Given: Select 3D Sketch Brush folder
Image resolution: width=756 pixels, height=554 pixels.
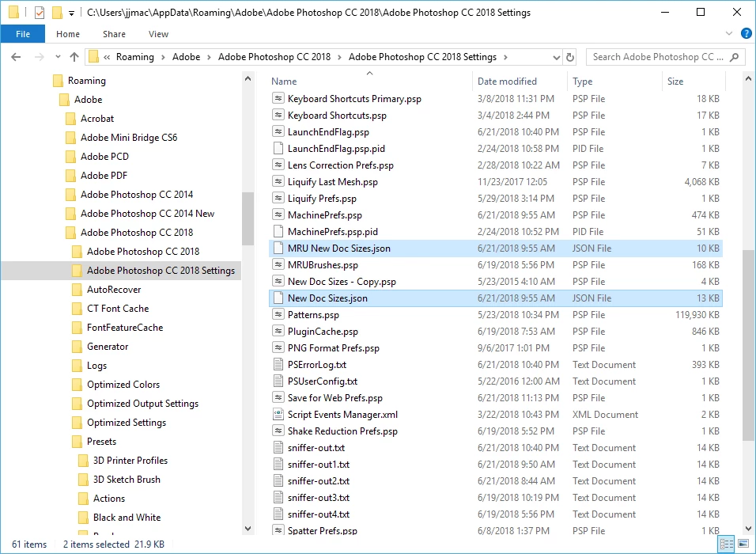Looking at the screenshot, I should pyautogui.click(x=127, y=480).
